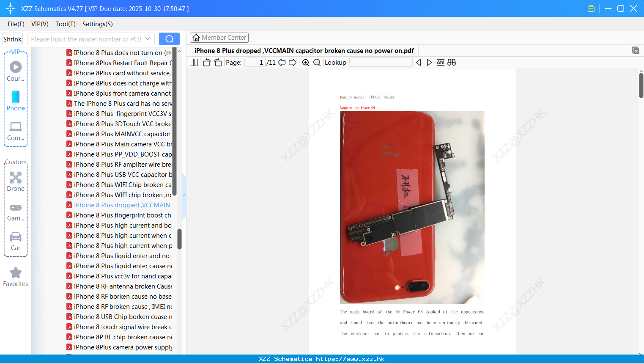
Task: Find next lookup match triangle
Action: (x=429, y=62)
